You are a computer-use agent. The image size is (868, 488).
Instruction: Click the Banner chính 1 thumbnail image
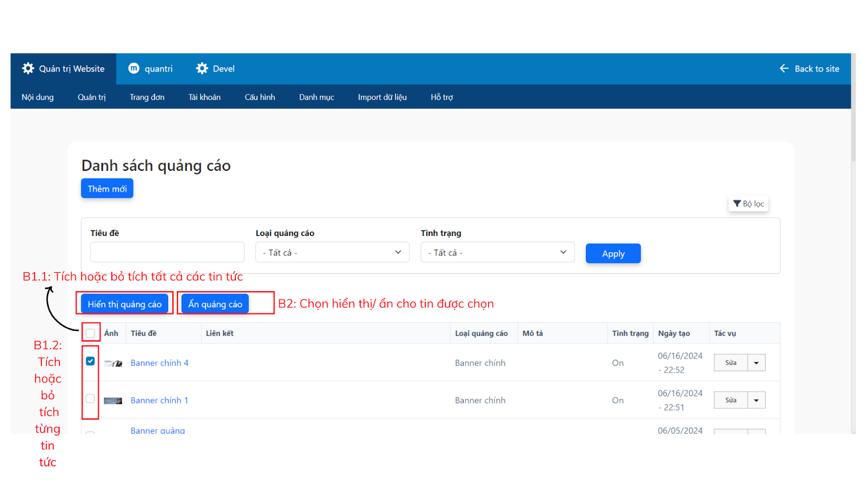(113, 401)
